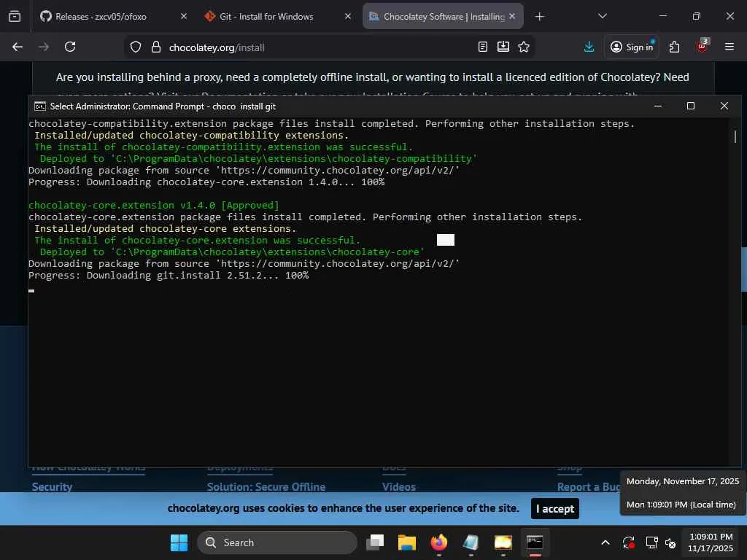The image size is (747, 560).
Task: Expand the list all tabs chevron
Action: click(602, 16)
